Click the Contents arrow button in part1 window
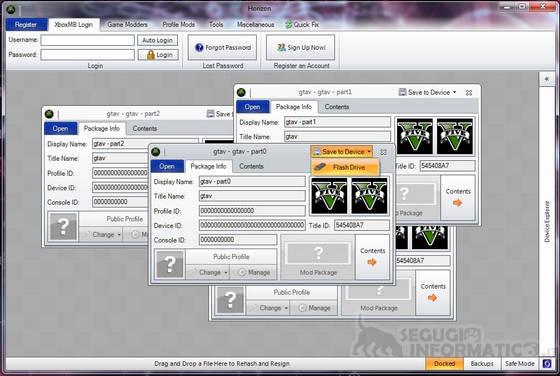The image size is (560, 376). 458,197
